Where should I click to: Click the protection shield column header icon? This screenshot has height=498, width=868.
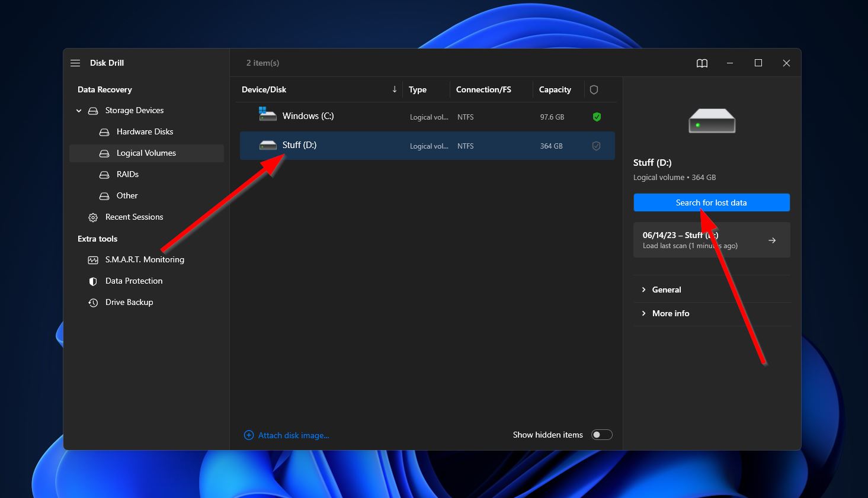594,89
